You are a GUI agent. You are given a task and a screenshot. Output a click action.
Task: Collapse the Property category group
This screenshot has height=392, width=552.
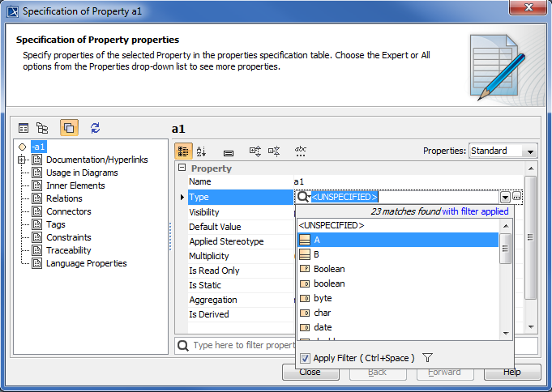coord(182,168)
